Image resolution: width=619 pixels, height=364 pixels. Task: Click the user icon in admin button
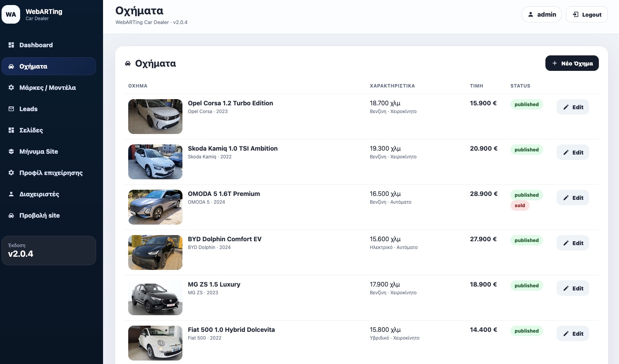point(531,14)
